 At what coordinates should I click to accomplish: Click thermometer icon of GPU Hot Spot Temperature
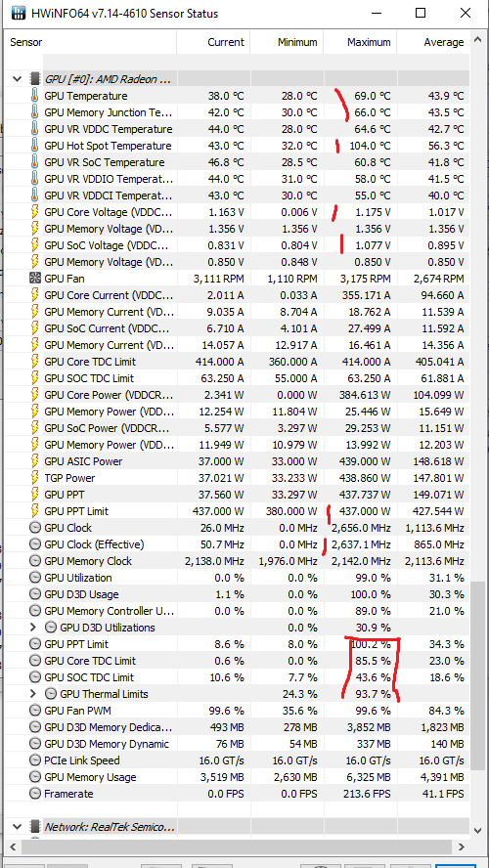pos(35,146)
